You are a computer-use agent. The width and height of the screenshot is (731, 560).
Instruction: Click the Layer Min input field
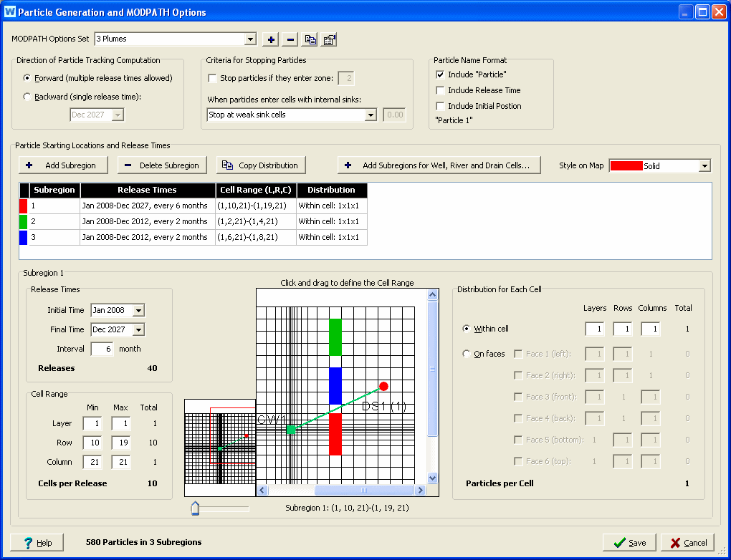pos(92,423)
